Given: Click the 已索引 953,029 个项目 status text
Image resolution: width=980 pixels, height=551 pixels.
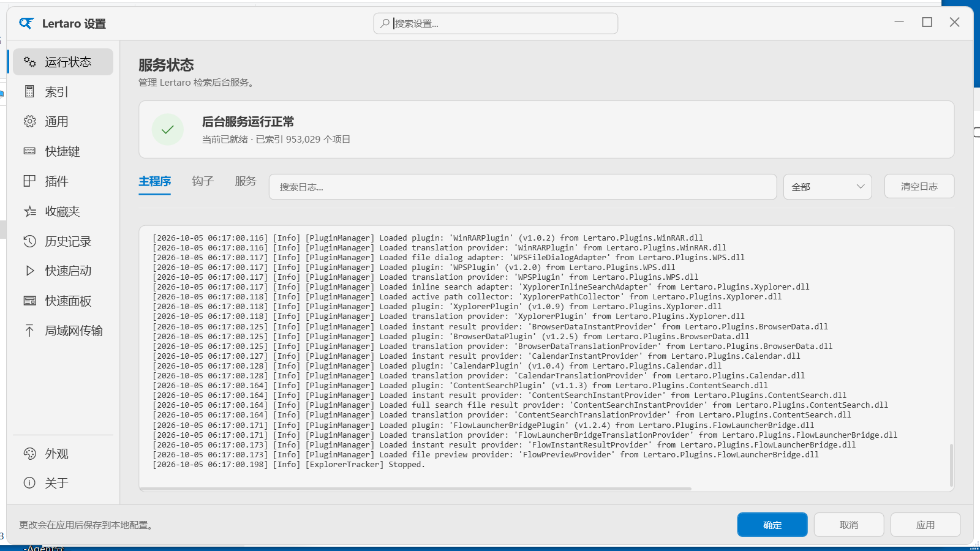Looking at the screenshot, I should [303, 140].
